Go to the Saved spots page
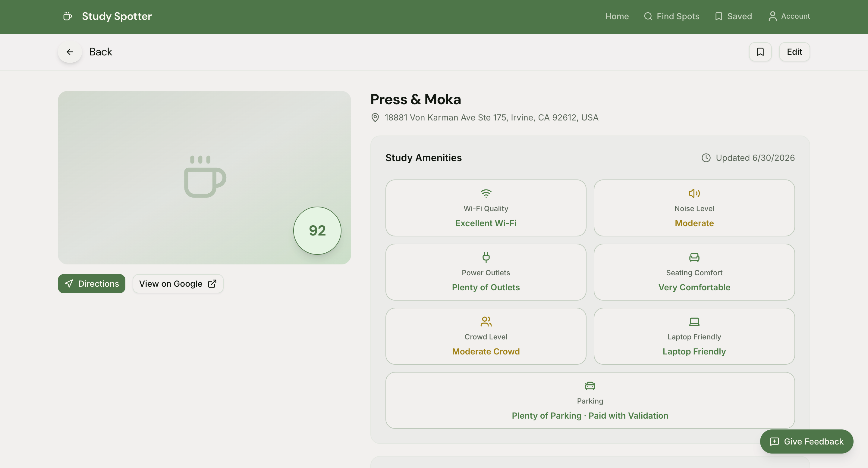Viewport: 868px width, 468px height. pos(733,16)
